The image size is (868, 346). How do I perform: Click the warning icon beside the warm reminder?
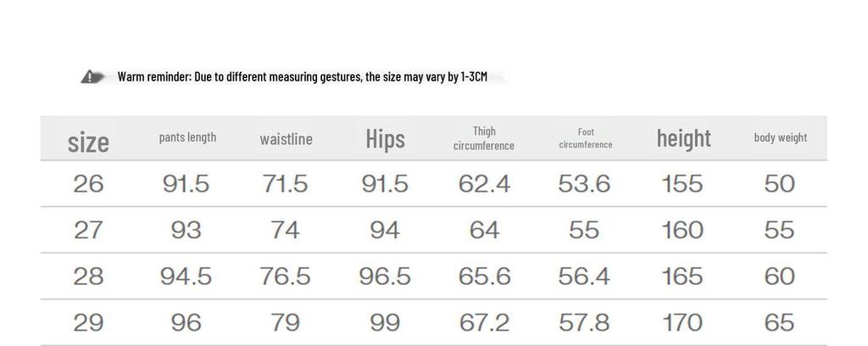[92, 77]
